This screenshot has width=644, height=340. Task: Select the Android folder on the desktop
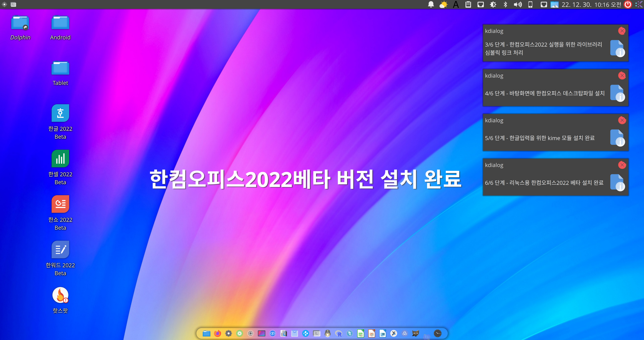[x=60, y=23]
